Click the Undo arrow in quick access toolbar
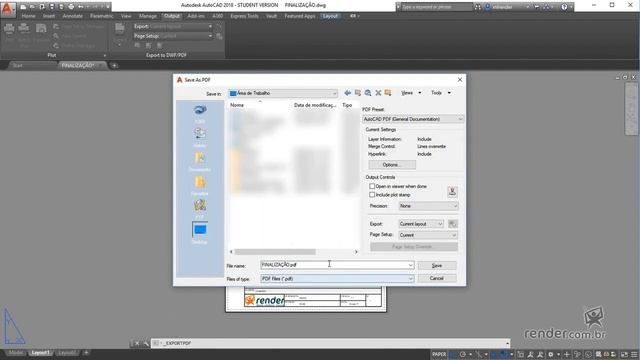 81,7
